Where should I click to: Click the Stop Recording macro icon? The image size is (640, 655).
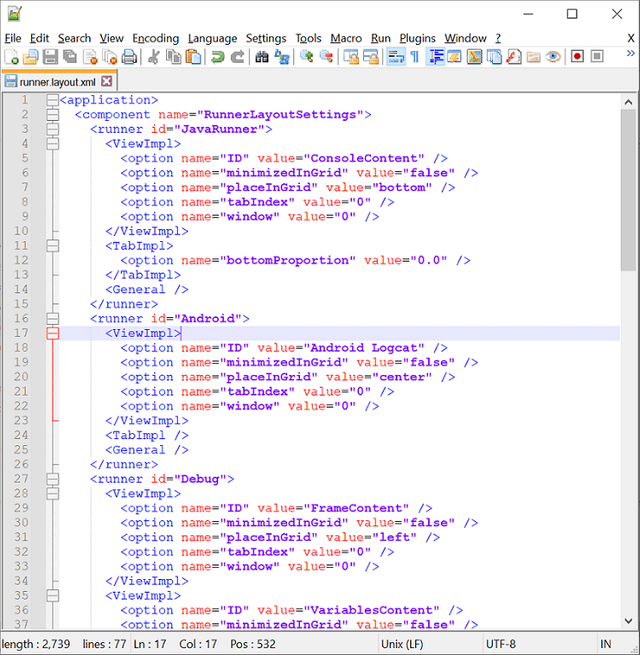tap(597, 57)
